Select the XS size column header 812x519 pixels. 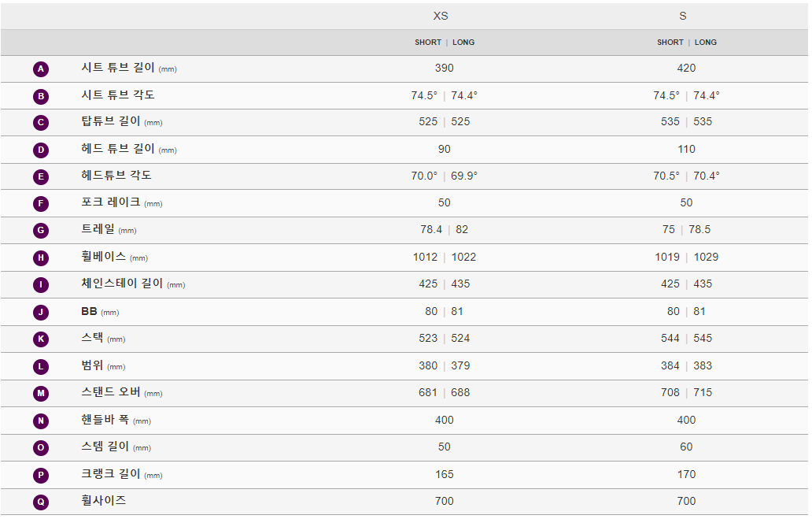tap(441, 16)
